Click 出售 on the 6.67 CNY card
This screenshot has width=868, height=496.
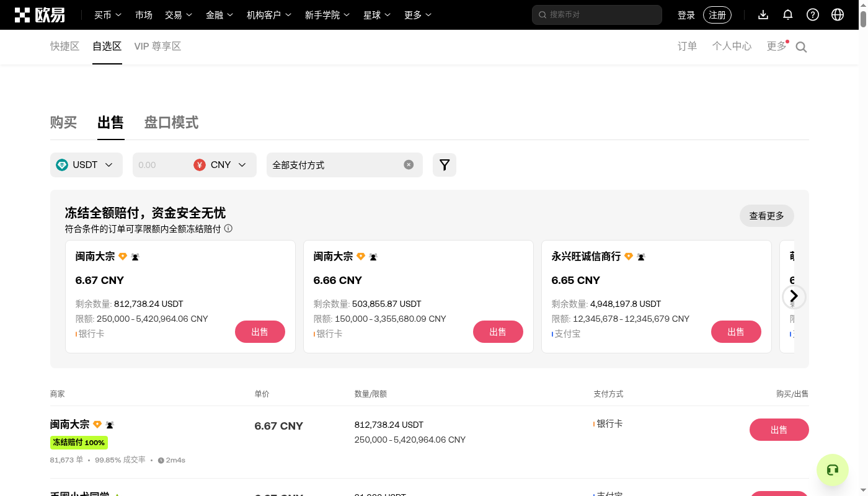point(260,332)
